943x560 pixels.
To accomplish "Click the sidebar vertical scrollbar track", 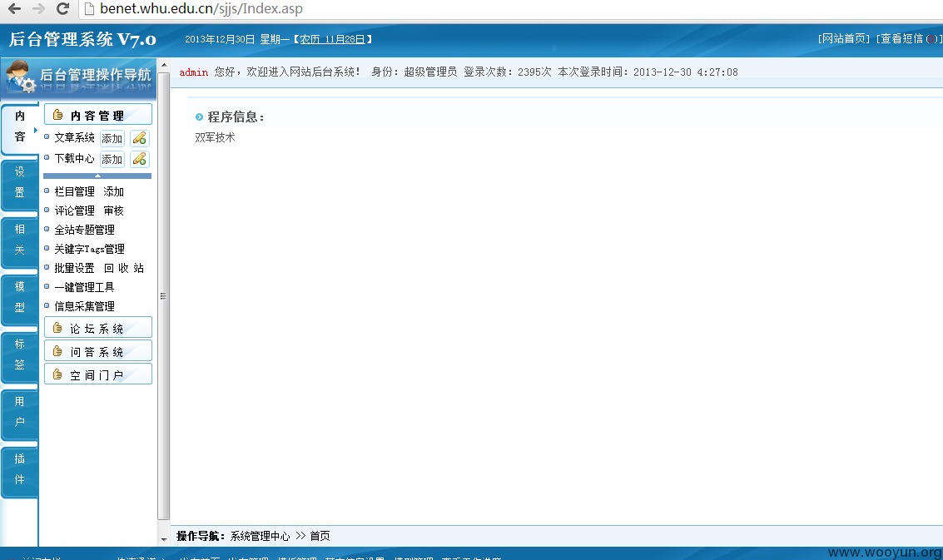I will tap(164, 295).
